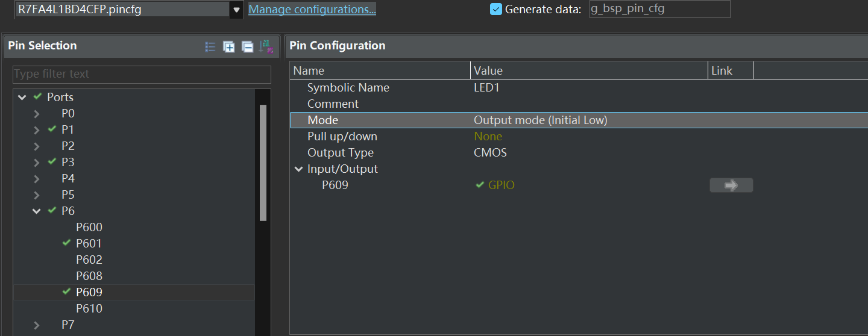Toggle the Generate data checkbox

pyautogui.click(x=496, y=9)
